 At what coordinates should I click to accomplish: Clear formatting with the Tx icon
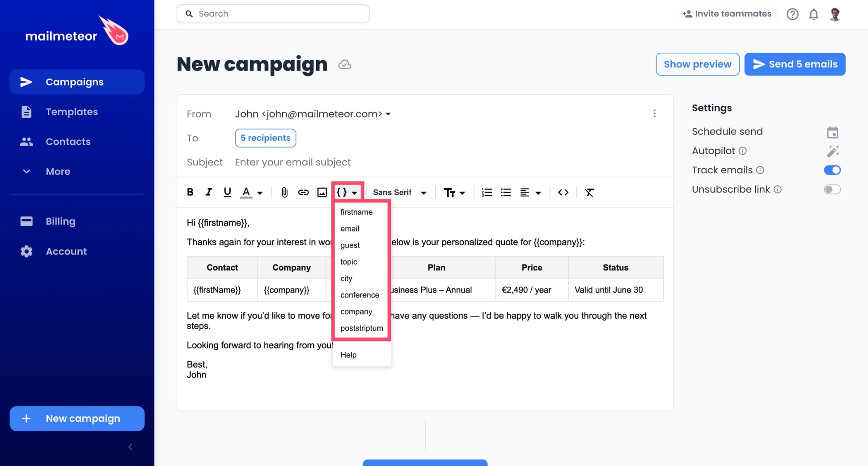point(589,193)
